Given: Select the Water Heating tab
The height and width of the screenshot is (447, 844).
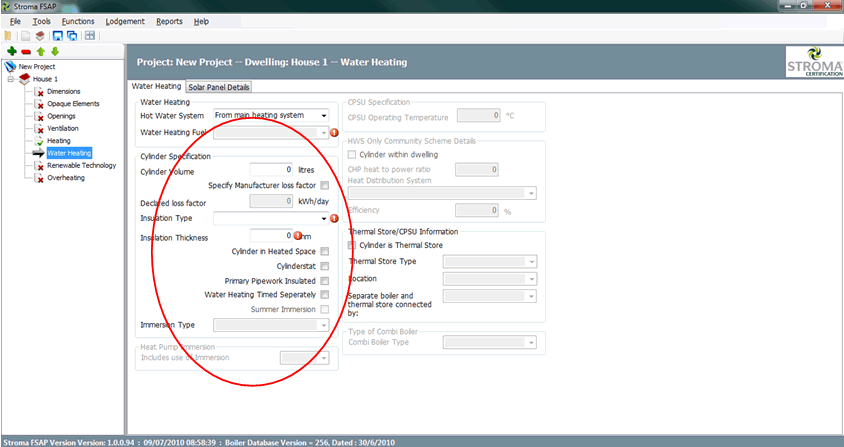Looking at the screenshot, I should point(157,86).
